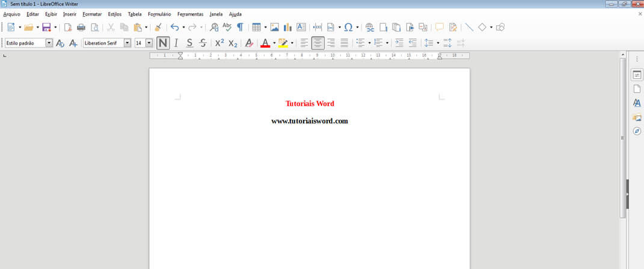Expand the font name dropdown
The image size is (644, 269).
[127, 43]
